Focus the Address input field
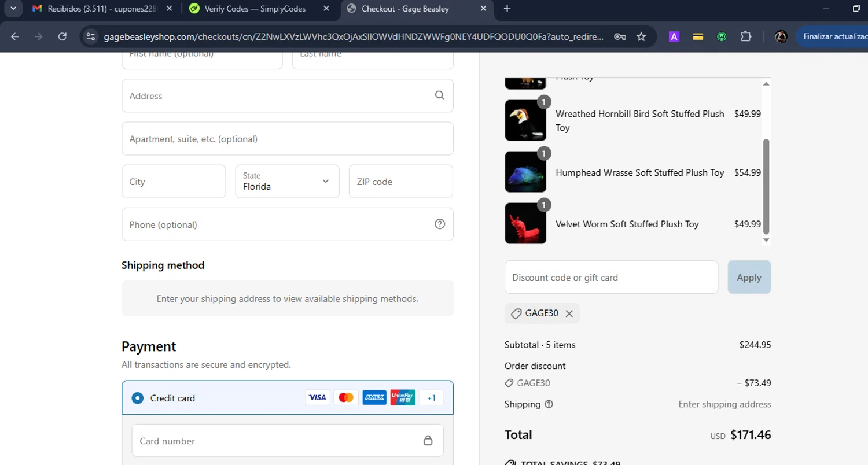Screen dimensions: 868x465 click(288, 95)
